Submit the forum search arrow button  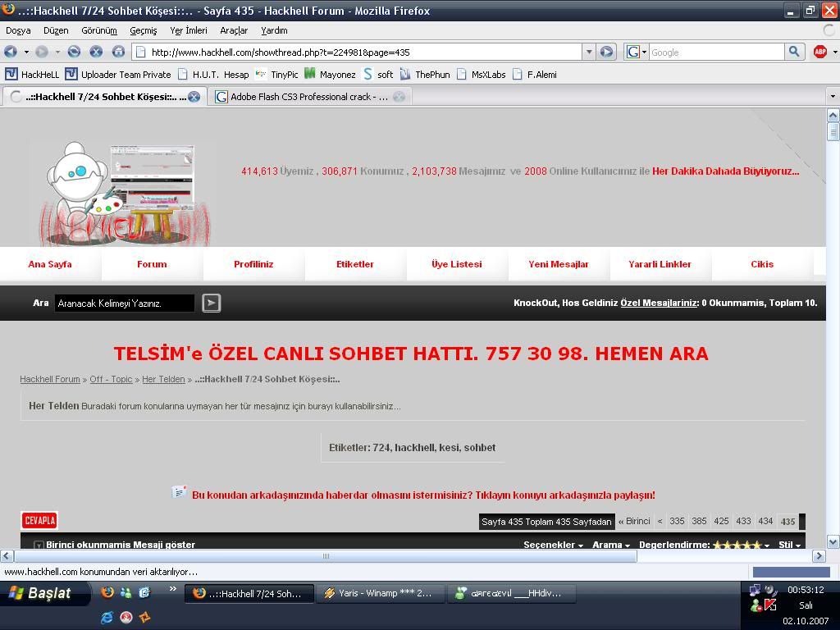click(x=212, y=304)
